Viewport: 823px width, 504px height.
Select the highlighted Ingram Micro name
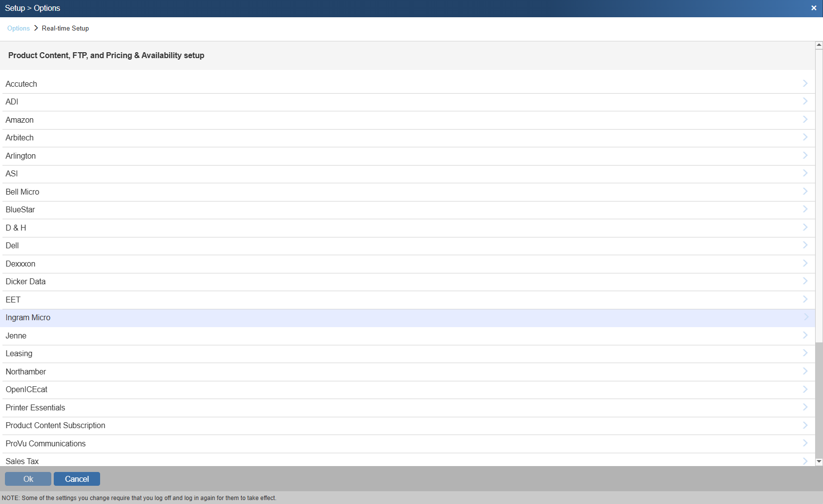tap(28, 317)
